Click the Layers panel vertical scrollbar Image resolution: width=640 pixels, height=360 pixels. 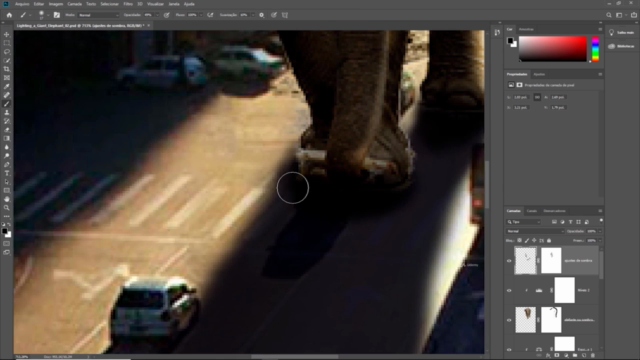(x=601, y=265)
